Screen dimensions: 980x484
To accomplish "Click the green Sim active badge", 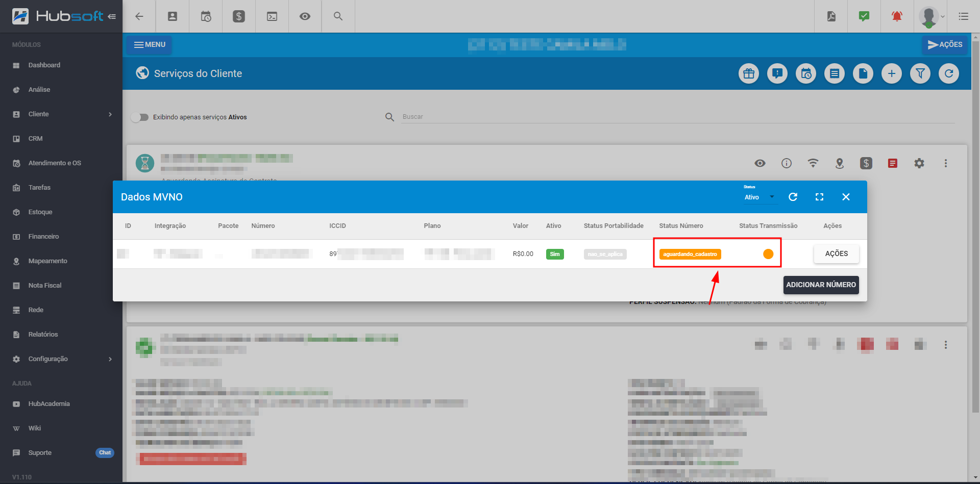I will click(x=555, y=254).
